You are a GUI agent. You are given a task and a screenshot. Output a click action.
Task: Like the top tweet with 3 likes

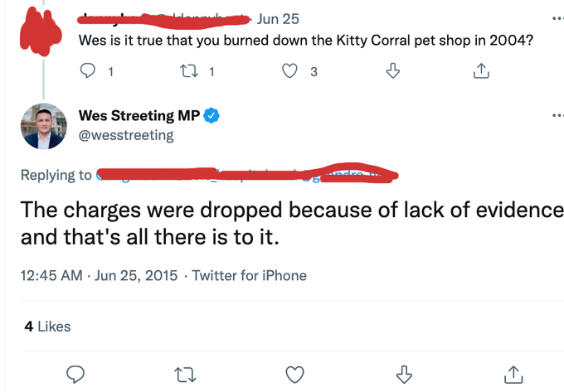[x=289, y=72]
